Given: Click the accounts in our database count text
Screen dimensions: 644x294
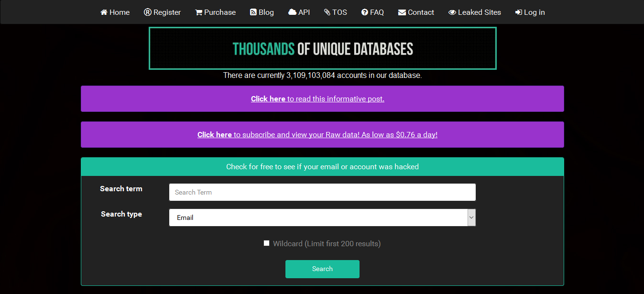Looking at the screenshot, I should (x=322, y=76).
